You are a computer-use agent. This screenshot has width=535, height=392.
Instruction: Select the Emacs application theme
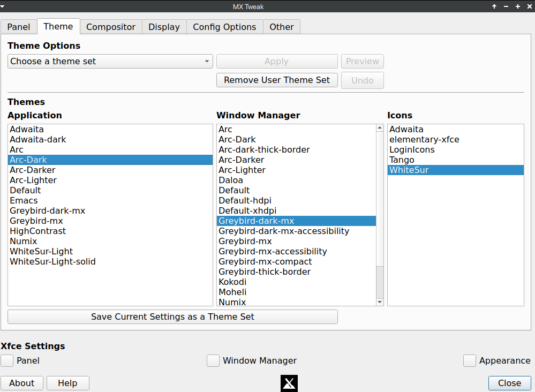pos(110,201)
